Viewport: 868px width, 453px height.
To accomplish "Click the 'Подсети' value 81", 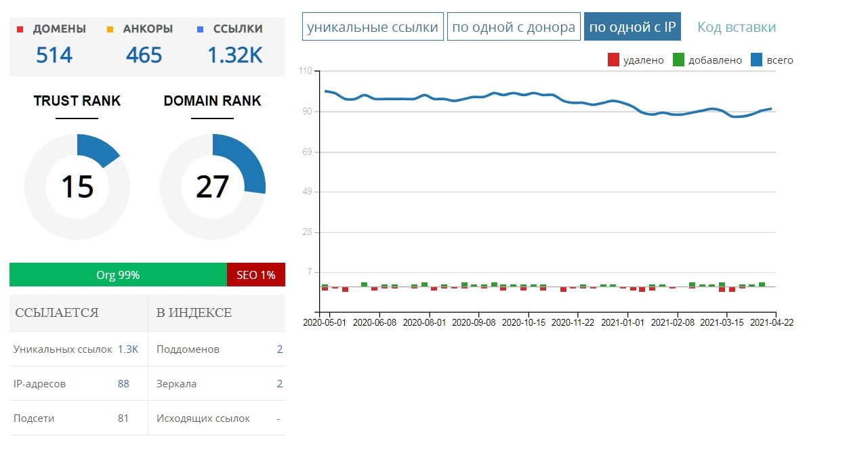I will pos(123,418).
